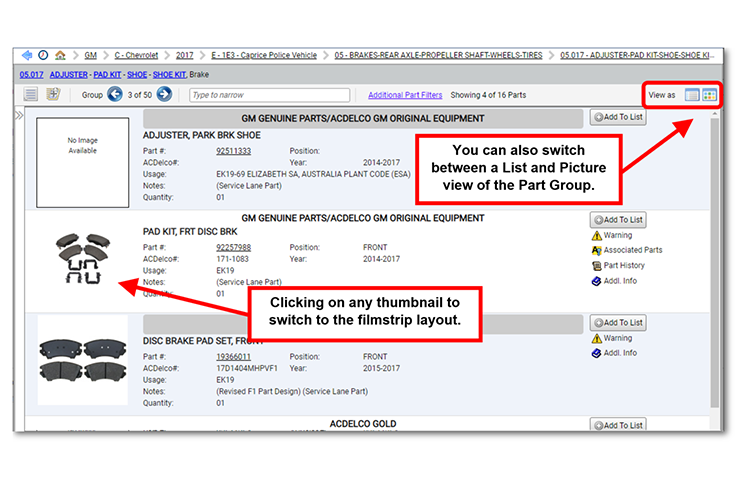Switch to List view
Screen dimensions: 740x480
click(x=692, y=95)
